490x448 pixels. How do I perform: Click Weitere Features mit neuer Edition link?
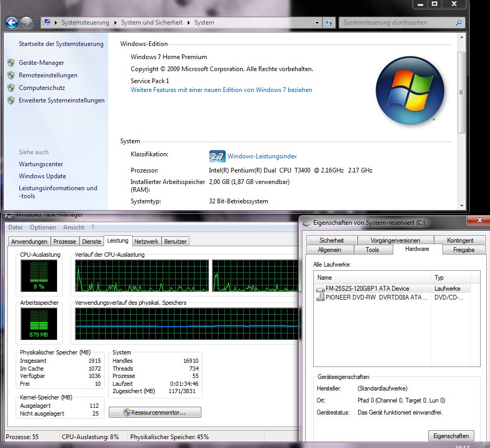click(221, 90)
